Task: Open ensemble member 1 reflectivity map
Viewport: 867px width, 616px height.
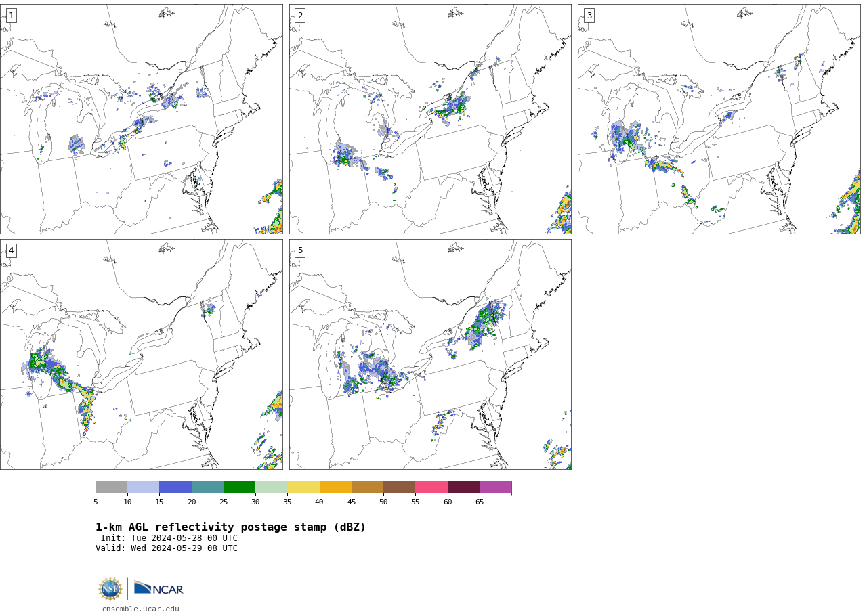Action: (142, 119)
